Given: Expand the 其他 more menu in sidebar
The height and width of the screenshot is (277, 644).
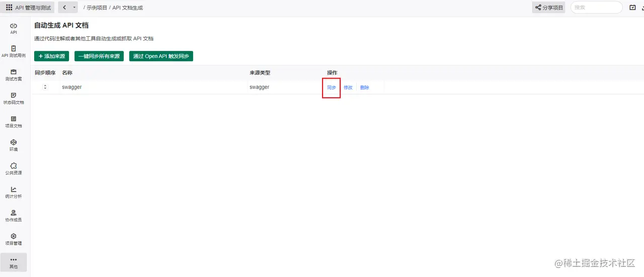Looking at the screenshot, I should [14, 262].
